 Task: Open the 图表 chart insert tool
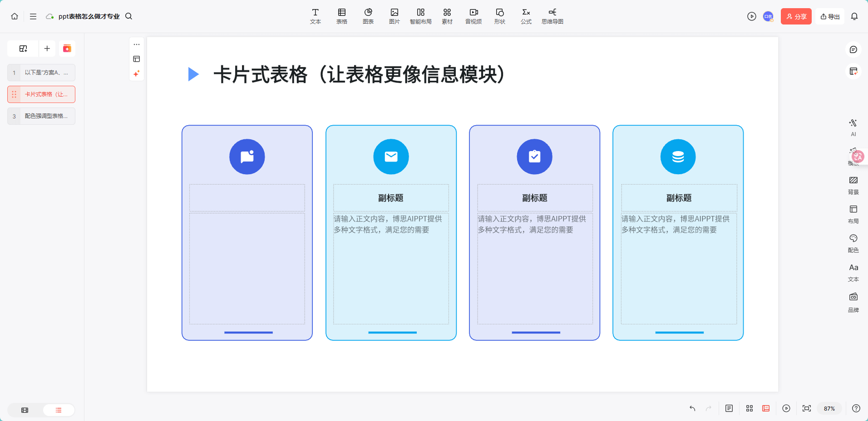[368, 16]
